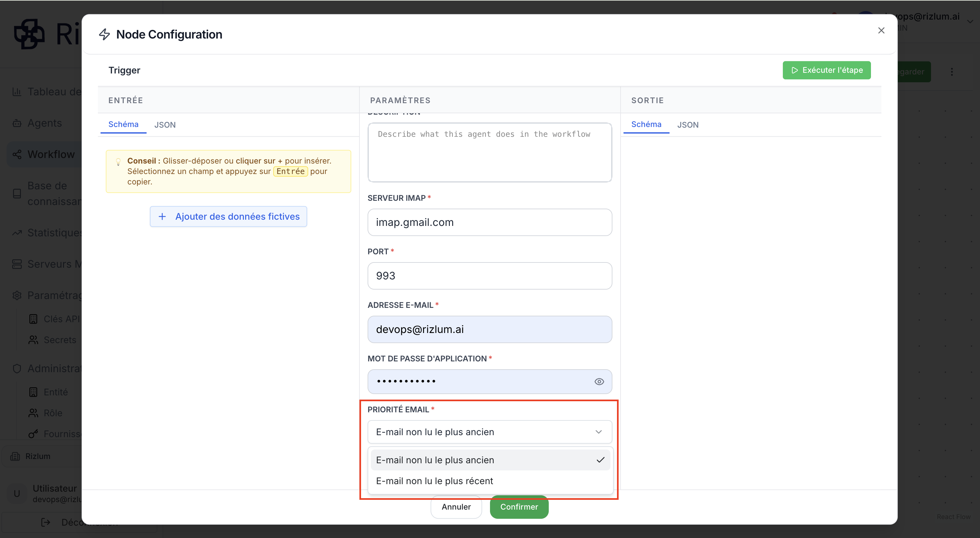The width and height of the screenshot is (980, 538).
Task: Click the lightning bolt icon beside Node Configuration
Action: point(104,34)
